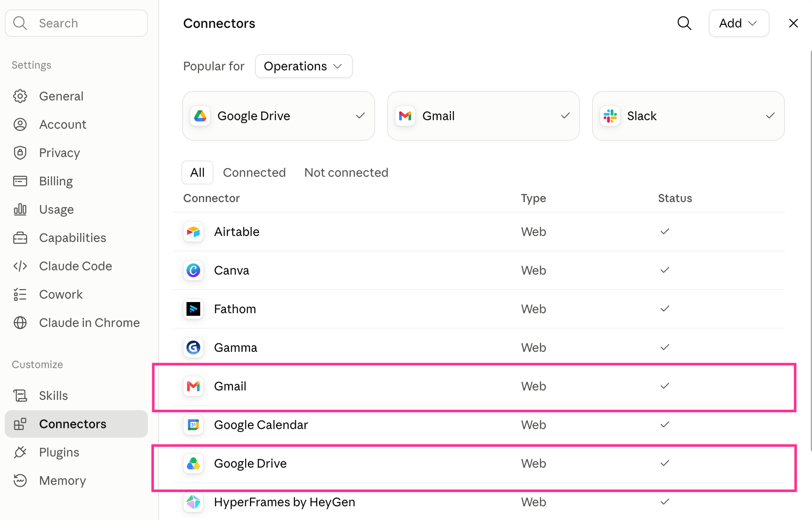812x520 pixels.
Task: Go to Billing settings
Action: 76,181
